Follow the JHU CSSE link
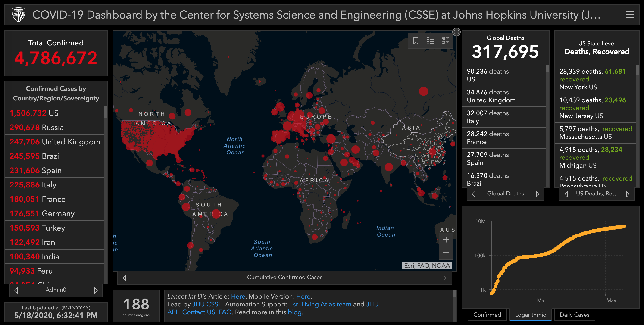This screenshot has height=325, width=644. tap(207, 304)
